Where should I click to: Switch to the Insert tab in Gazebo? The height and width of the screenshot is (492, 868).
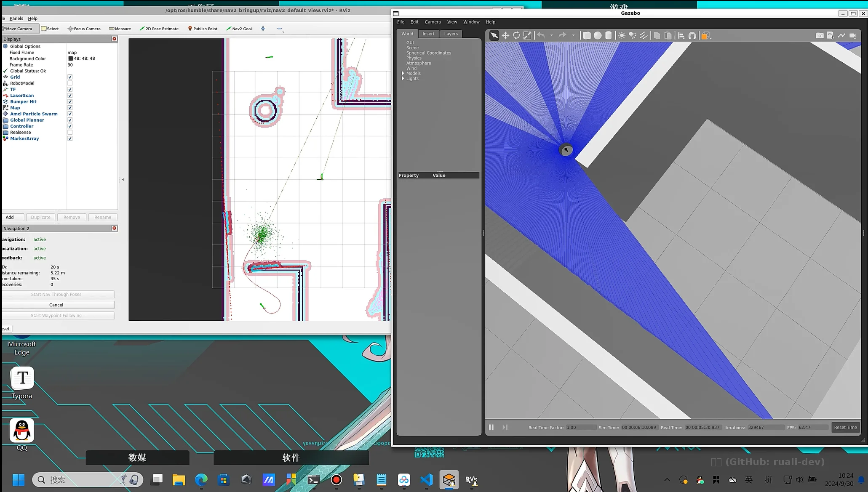click(x=428, y=34)
